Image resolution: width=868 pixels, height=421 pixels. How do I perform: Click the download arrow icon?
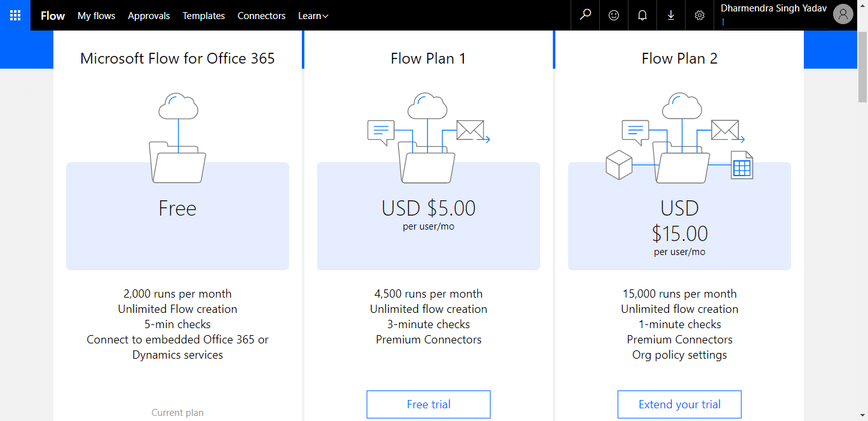671,15
